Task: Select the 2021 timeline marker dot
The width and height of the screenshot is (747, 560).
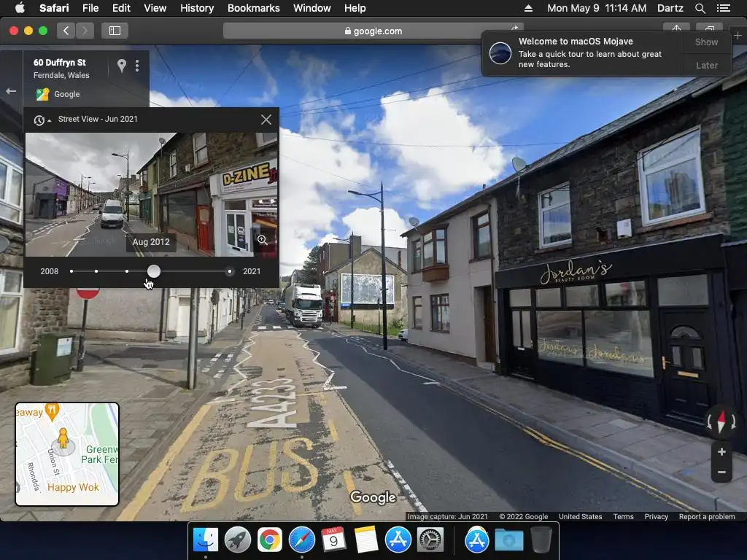Action: (x=230, y=271)
